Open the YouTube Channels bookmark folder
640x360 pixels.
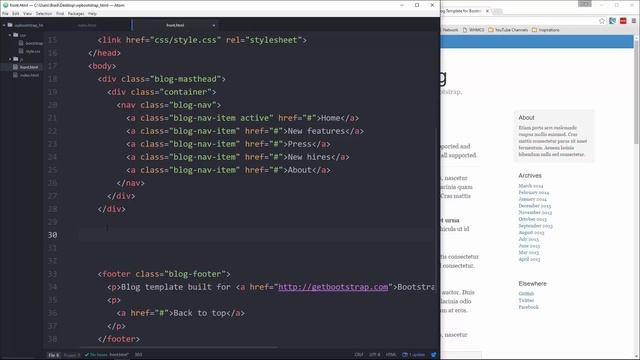pos(508,30)
